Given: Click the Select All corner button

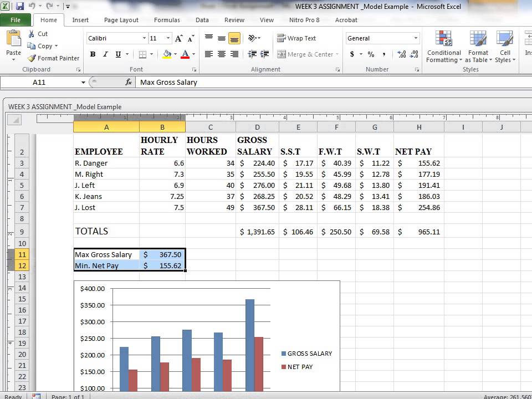Looking at the screenshot, I should click(14, 120).
